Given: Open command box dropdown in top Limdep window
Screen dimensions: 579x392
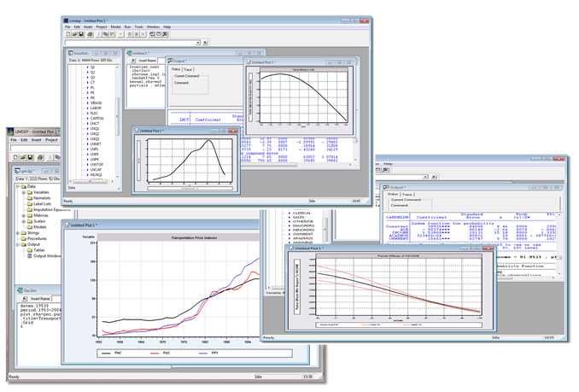Looking at the screenshot, I should tap(198, 43).
